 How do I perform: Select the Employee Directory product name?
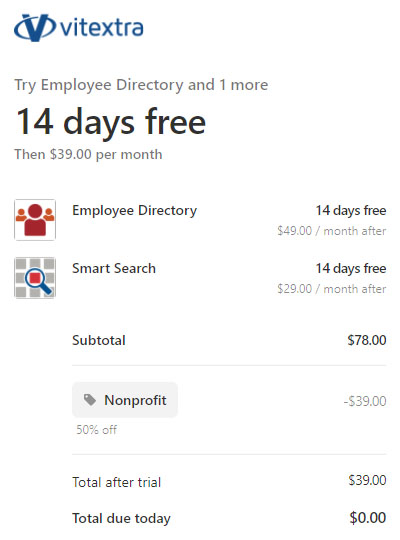coord(134,210)
